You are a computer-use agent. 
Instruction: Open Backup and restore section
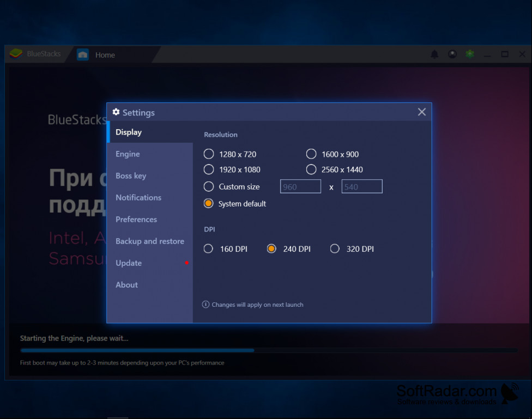pyautogui.click(x=150, y=241)
